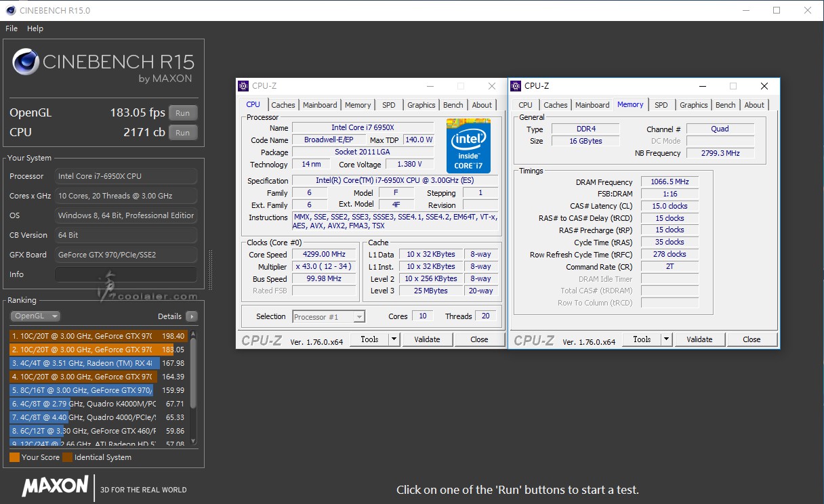This screenshot has width=824, height=504.
Task: Open the Caches tab in the Memory window
Action: [556, 105]
